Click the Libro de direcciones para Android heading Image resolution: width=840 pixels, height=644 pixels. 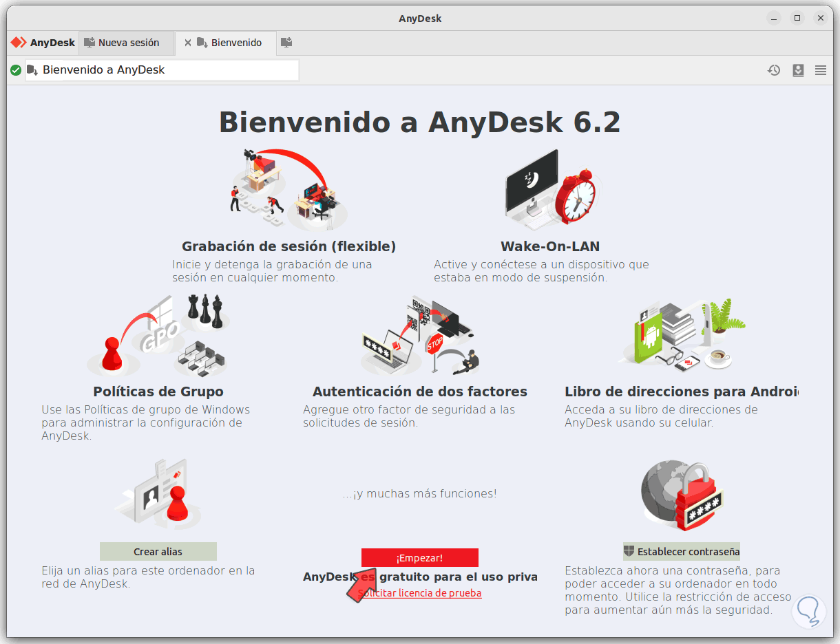[x=682, y=391]
